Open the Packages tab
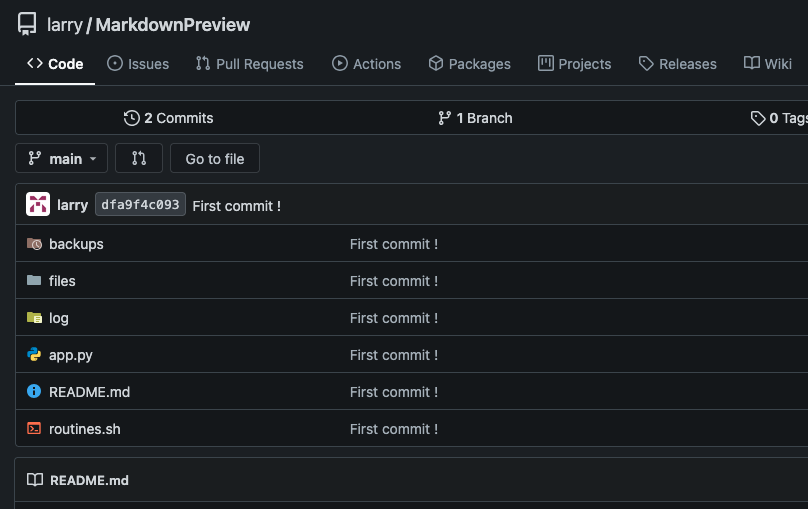Image resolution: width=808 pixels, height=509 pixels. (469, 64)
